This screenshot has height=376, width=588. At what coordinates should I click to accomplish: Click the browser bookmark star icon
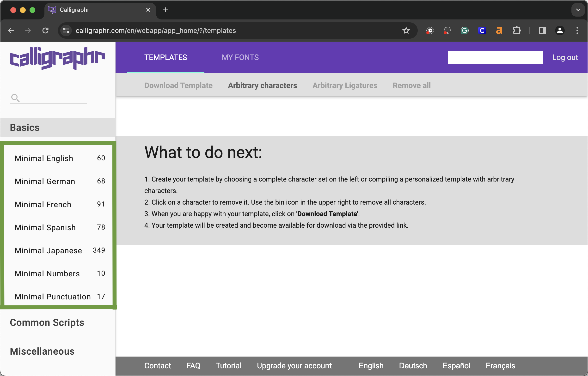[x=406, y=30]
